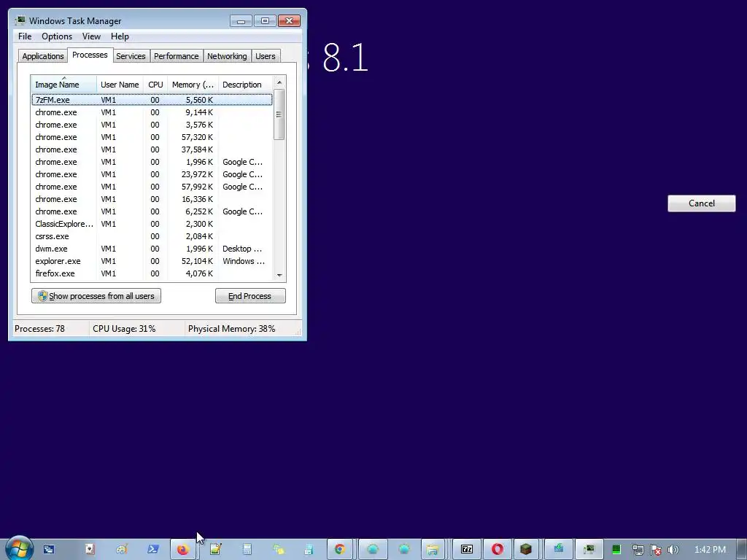This screenshot has width=747, height=560.
Task: Open the Windows Start orb
Action: tap(19, 548)
